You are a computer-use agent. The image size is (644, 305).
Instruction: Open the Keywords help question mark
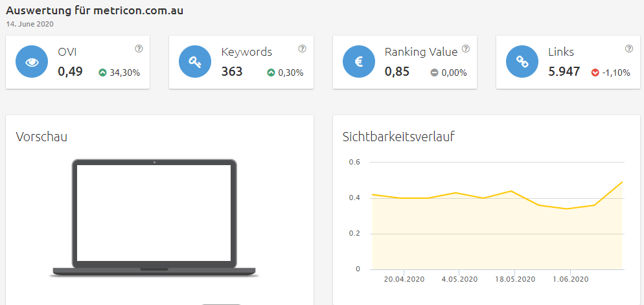[302, 49]
